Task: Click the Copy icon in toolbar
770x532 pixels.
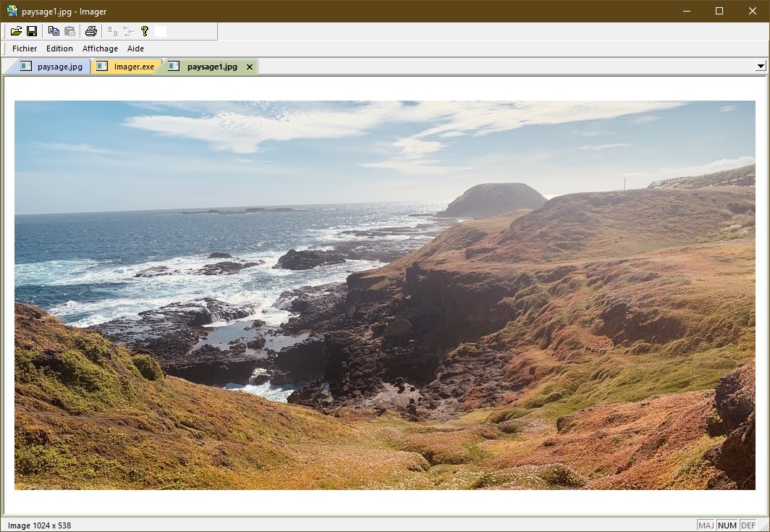Action: (x=54, y=31)
